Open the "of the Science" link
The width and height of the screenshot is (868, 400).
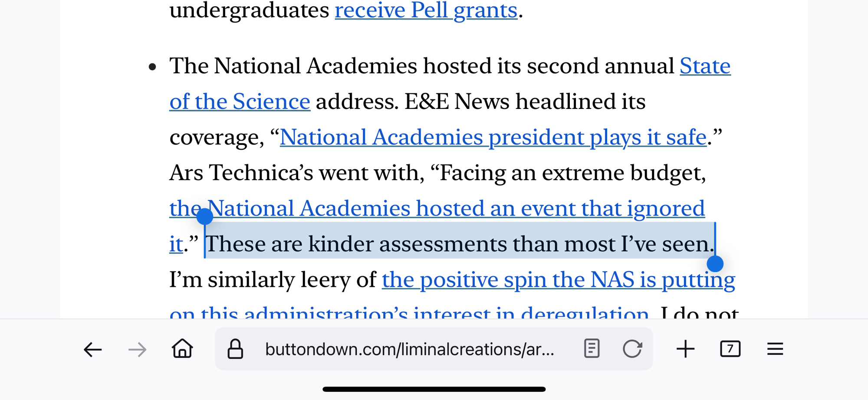pos(240,102)
